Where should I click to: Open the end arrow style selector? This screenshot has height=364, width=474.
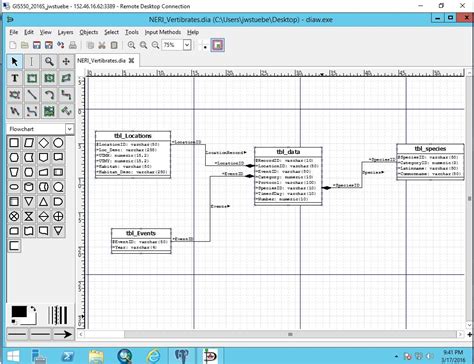(63, 334)
